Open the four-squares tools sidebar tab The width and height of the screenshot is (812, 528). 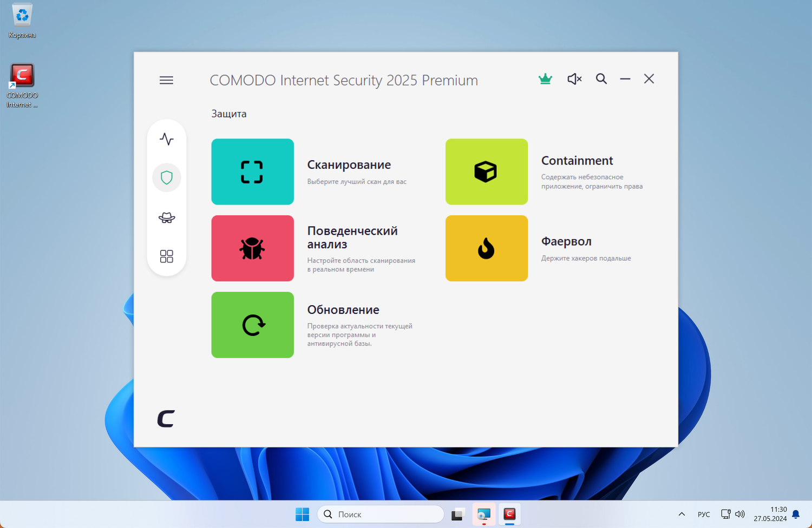[x=167, y=256]
